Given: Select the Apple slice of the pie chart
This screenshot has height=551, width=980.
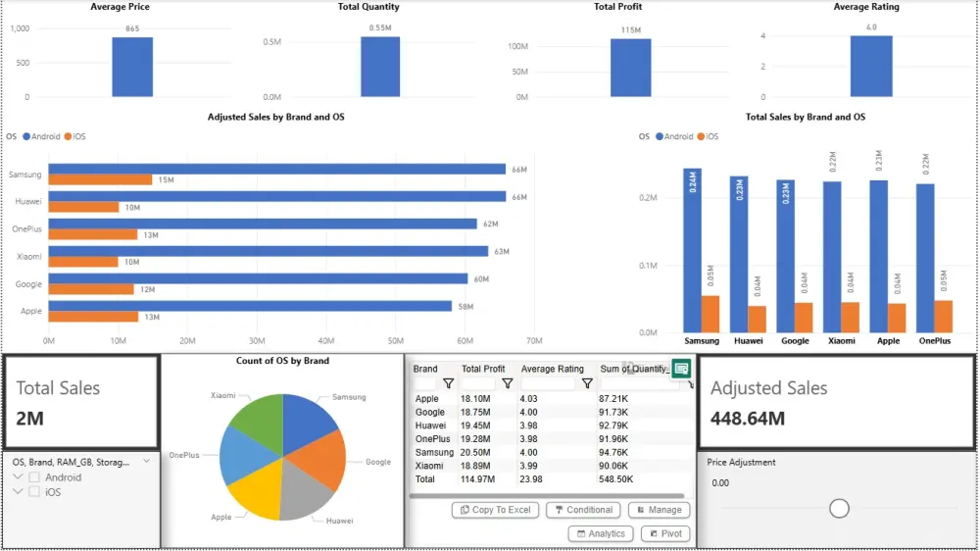Looking at the screenshot, I should pyautogui.click(x=258, y=493).
